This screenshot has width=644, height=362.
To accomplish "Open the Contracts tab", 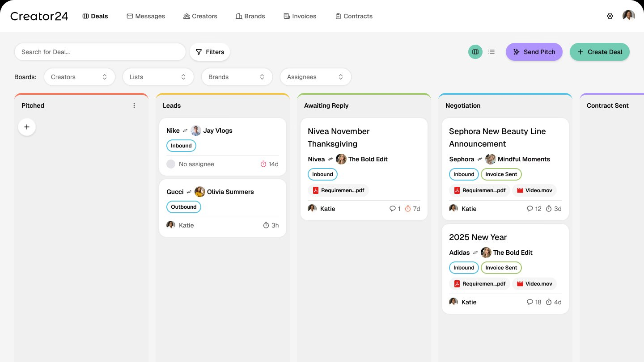I will 354,16.
